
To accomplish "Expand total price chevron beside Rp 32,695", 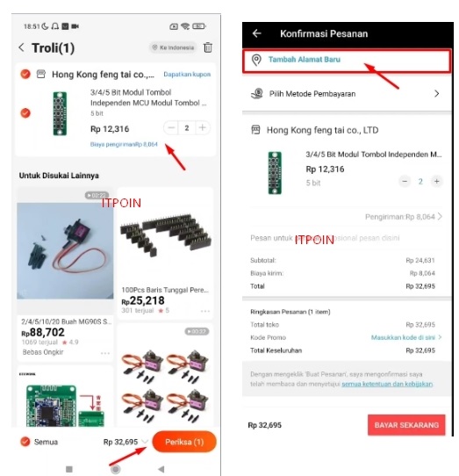I will click(145, 442).
